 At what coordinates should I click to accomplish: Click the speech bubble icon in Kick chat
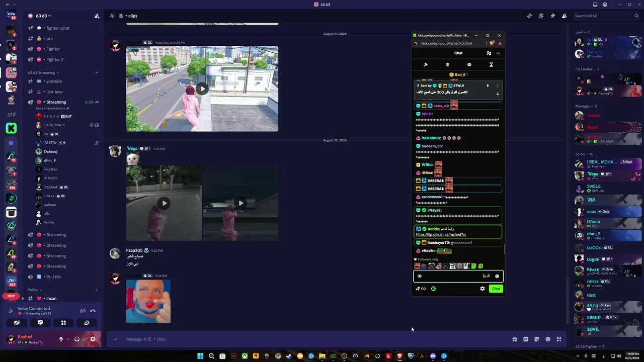469,65
